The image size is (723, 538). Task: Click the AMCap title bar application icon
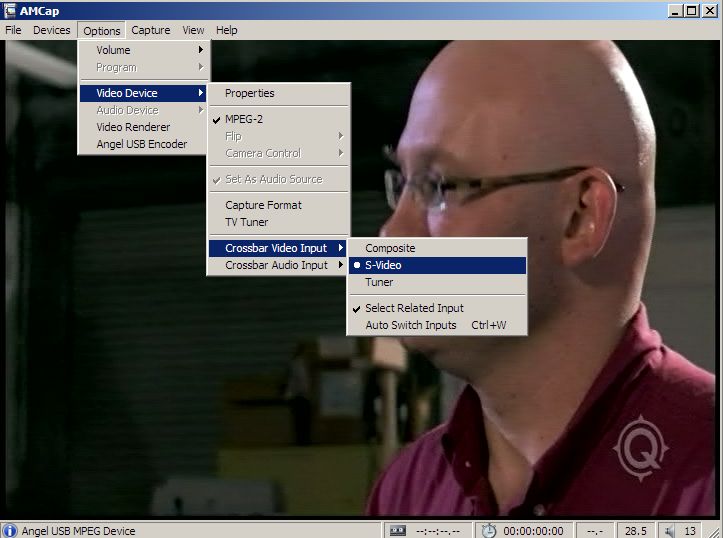coord(9,10)
